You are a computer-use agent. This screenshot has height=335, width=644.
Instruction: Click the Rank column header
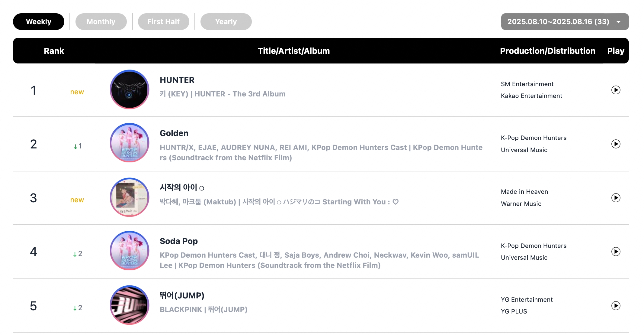[x=54, y=51]
